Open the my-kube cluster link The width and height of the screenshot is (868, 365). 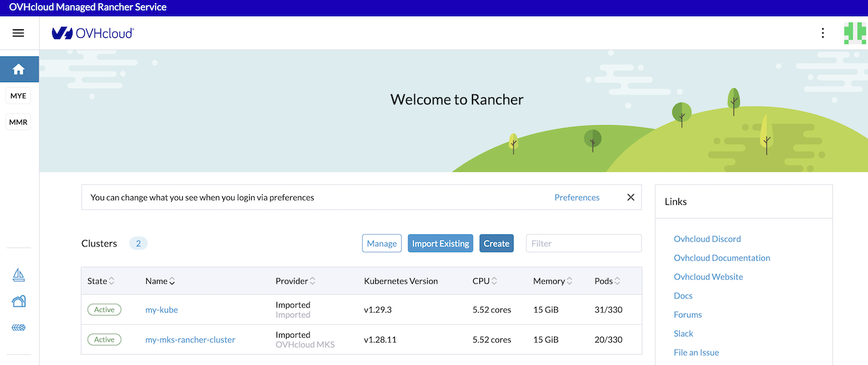pos(161,309)
